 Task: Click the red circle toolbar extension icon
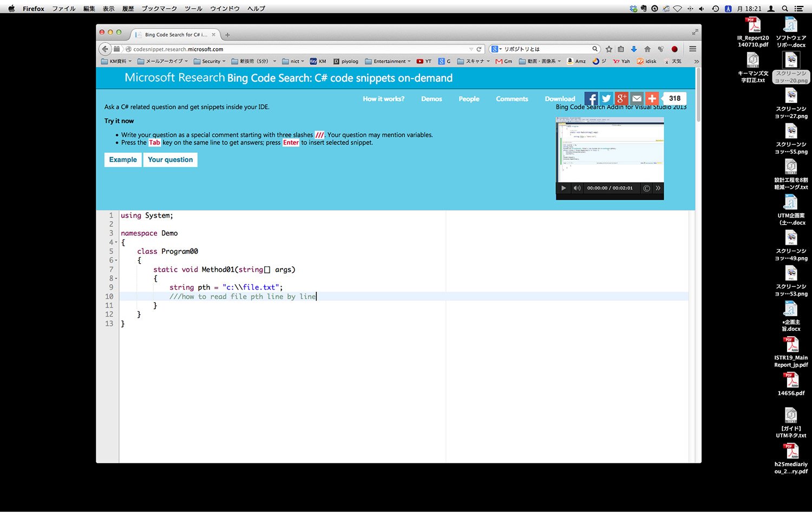click(675, 49)
